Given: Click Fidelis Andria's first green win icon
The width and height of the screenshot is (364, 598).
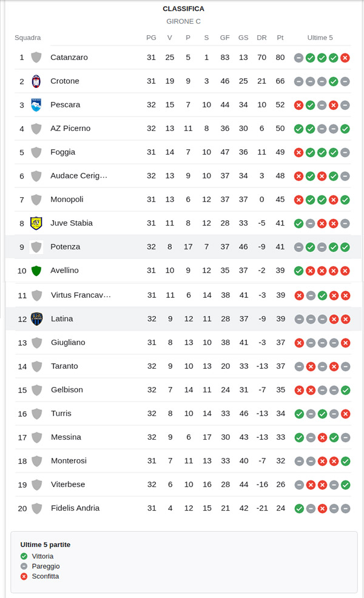Looking at the screenshot, I should pyautogui.click(x=298, y=508).
